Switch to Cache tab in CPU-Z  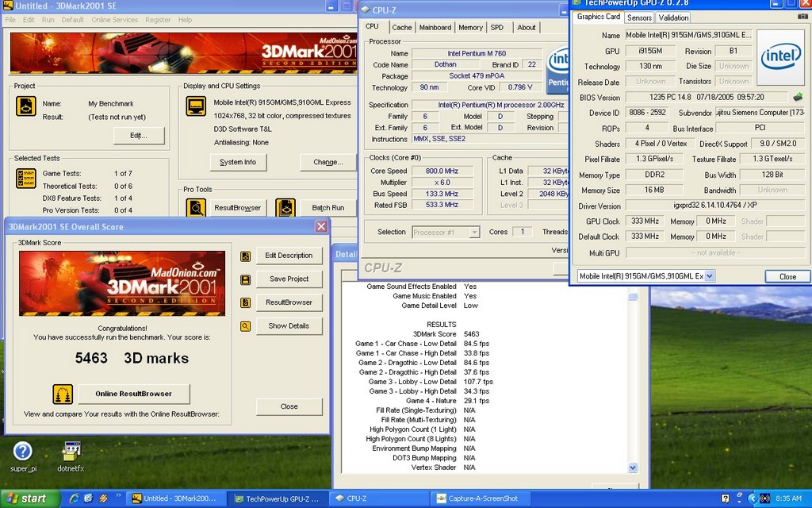(402, 28)
